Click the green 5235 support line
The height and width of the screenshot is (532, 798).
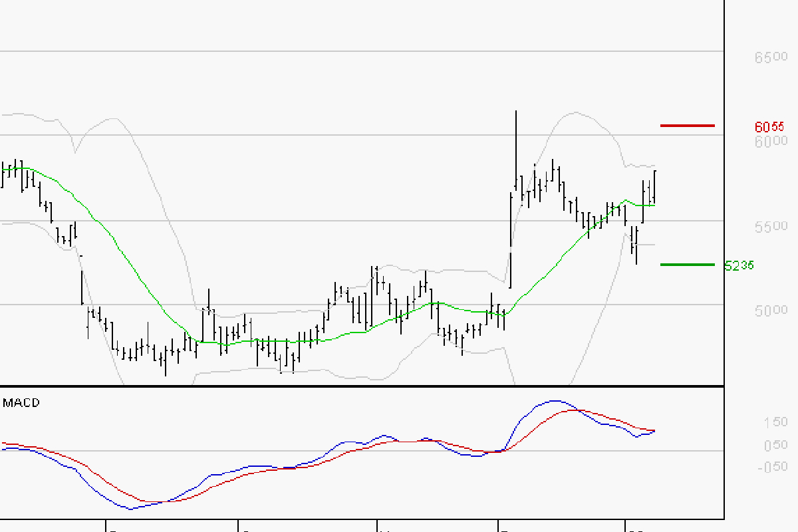(x=687, y=265)
